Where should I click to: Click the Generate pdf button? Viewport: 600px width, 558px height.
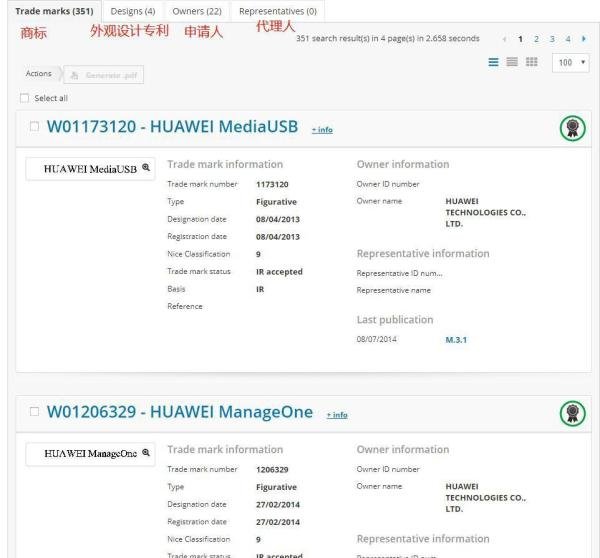click(103, 75)
